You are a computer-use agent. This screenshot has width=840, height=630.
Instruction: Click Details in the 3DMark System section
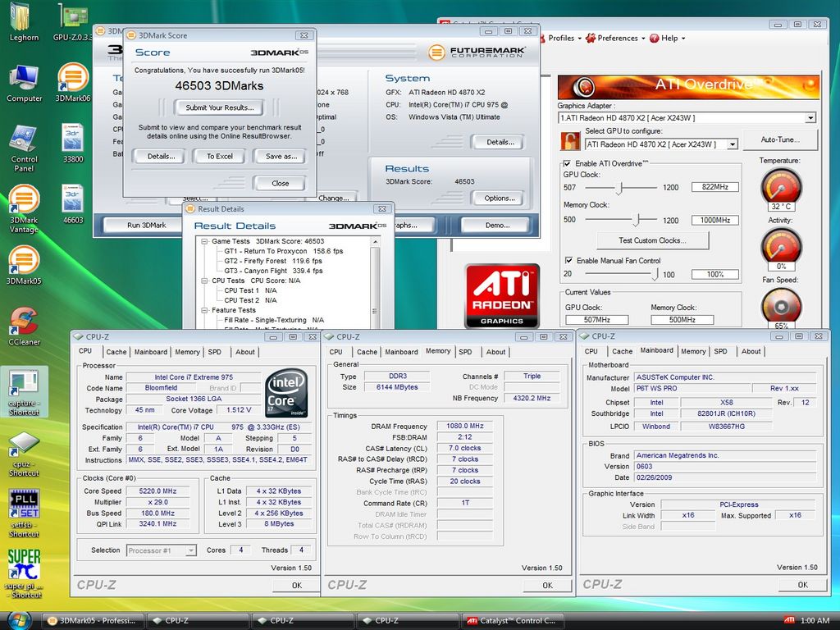tap(500, 142)
